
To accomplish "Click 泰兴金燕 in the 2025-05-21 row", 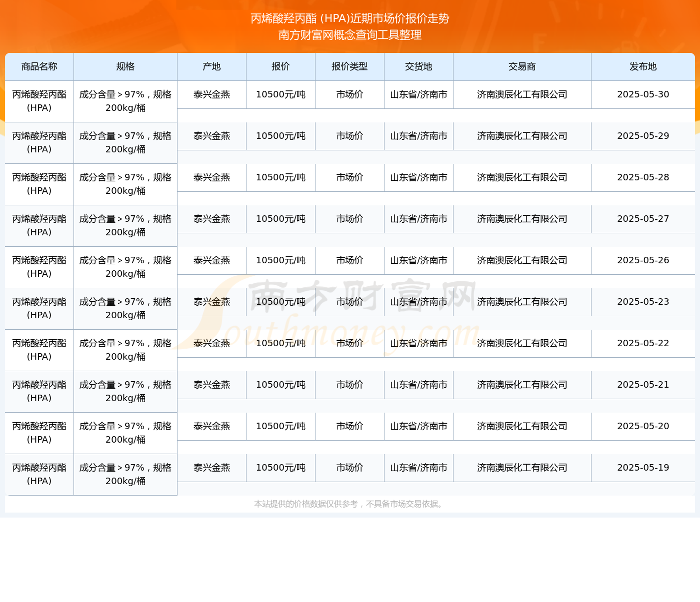I will [212, 385].
